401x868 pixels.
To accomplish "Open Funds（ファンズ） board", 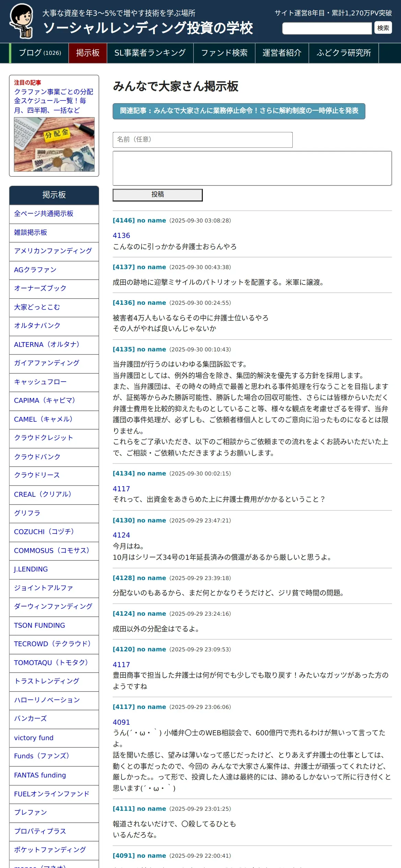I will pos(54,756).
